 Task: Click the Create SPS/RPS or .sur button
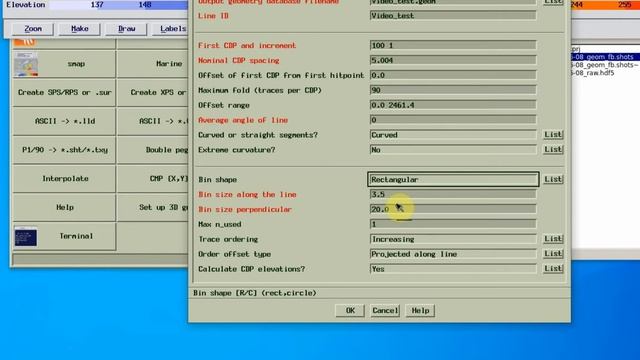pyautogui.click(x=64, y=93)
